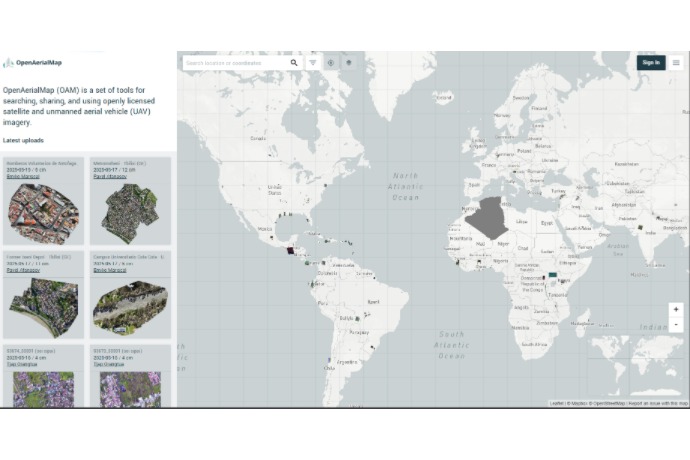Click the OpenAerialMap logo

(x=33, y=63)
